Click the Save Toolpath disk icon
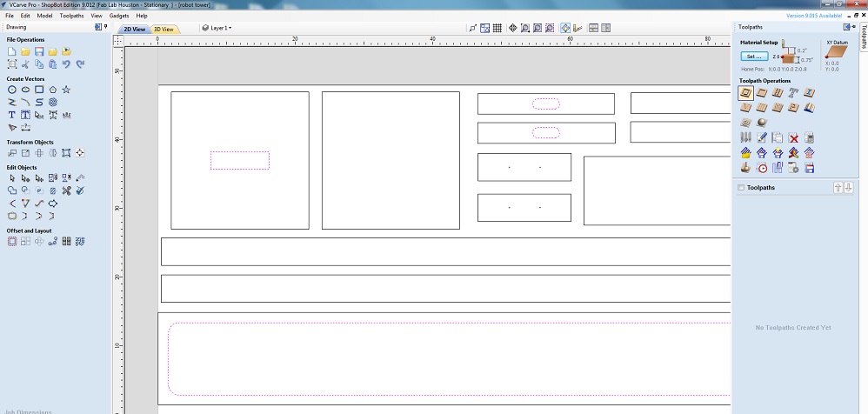This screenshot has height=414, width=868. pyautogui.click(x=810, y=168)
